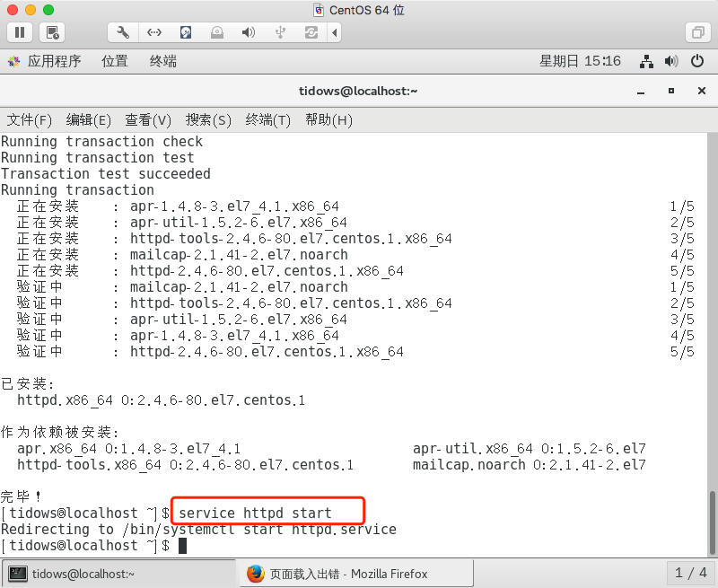Open the GNOME network status icon
Screen dimensions: 718x588
(646, 61)
